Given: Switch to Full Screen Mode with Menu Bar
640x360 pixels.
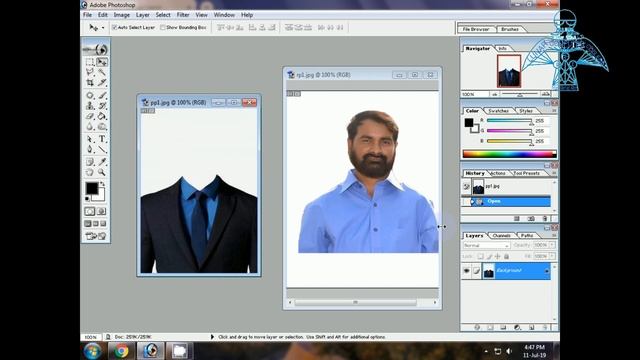Looking at the screenshot, I should click(x=96, y=224).
